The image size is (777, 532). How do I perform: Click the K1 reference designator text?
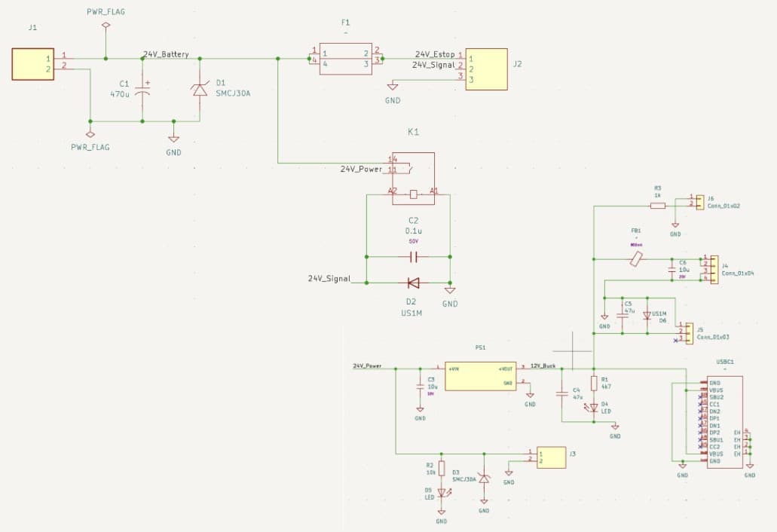413,132
